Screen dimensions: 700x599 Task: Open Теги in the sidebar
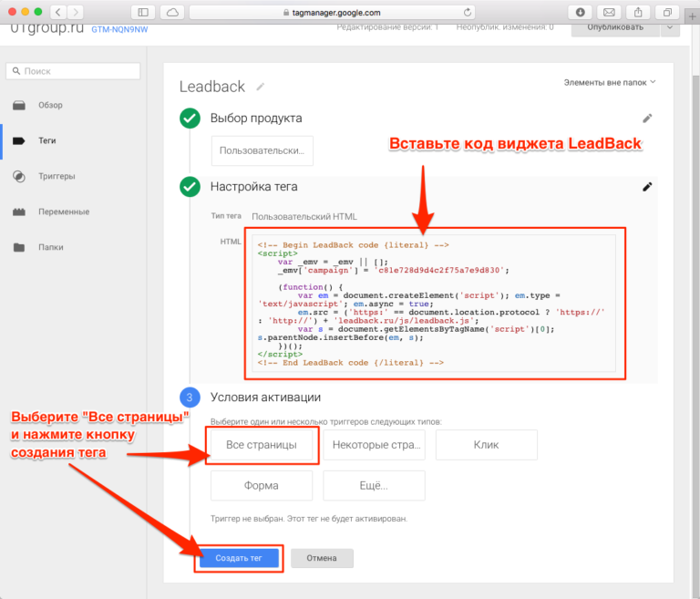46,140
